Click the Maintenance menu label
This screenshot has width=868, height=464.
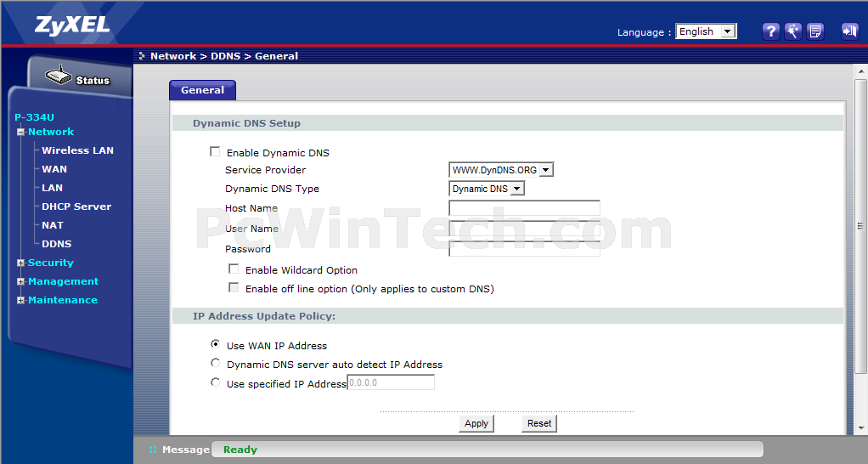(63, 300)
